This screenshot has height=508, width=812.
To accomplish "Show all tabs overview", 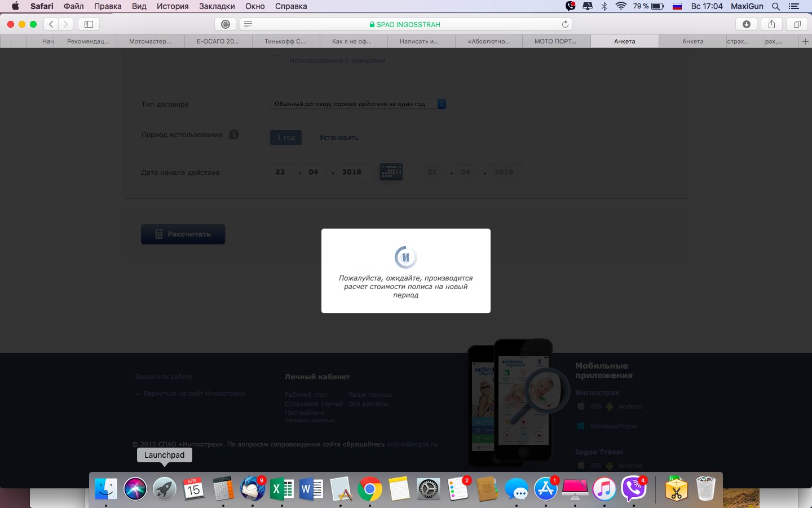I will (x=797, y=24).
